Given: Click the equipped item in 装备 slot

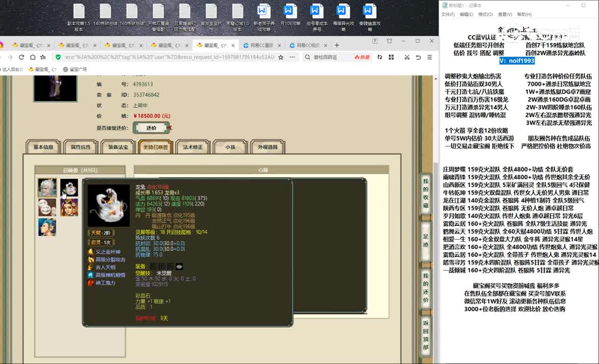Looking at the screenshot, I should tap(179, 266).
